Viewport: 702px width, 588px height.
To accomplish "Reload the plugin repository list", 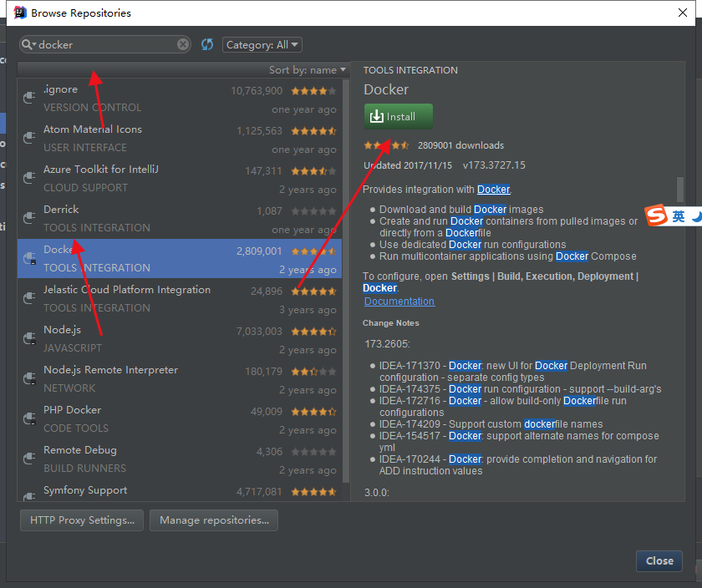I will (207, 44).
